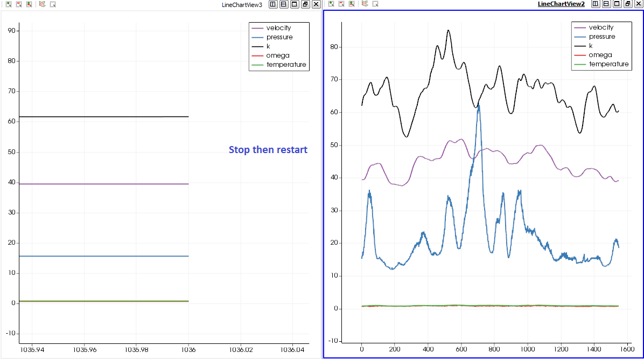
Task: Click the k legend entry in left chart
Action: [x=268, y=46]
